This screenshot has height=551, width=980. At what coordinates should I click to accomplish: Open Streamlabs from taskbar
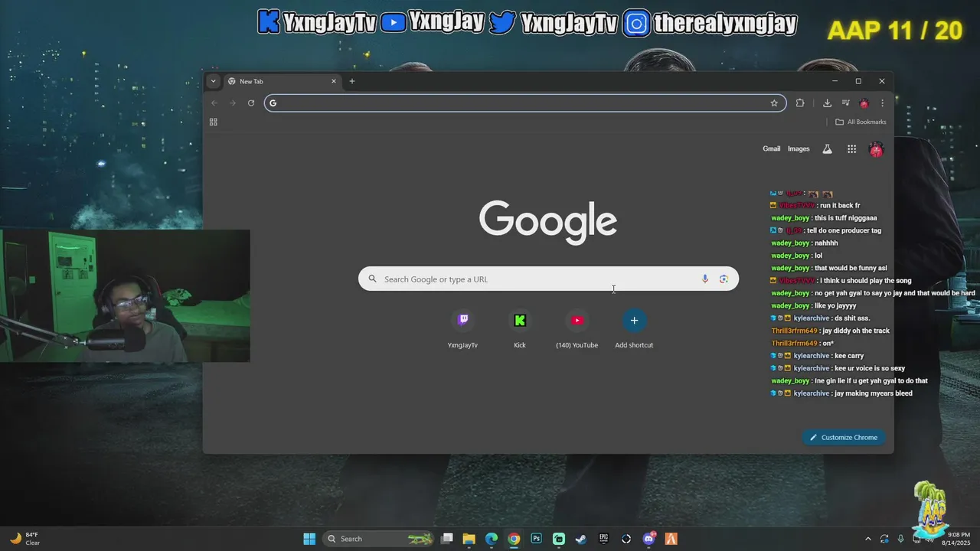(x=559, y=539)
